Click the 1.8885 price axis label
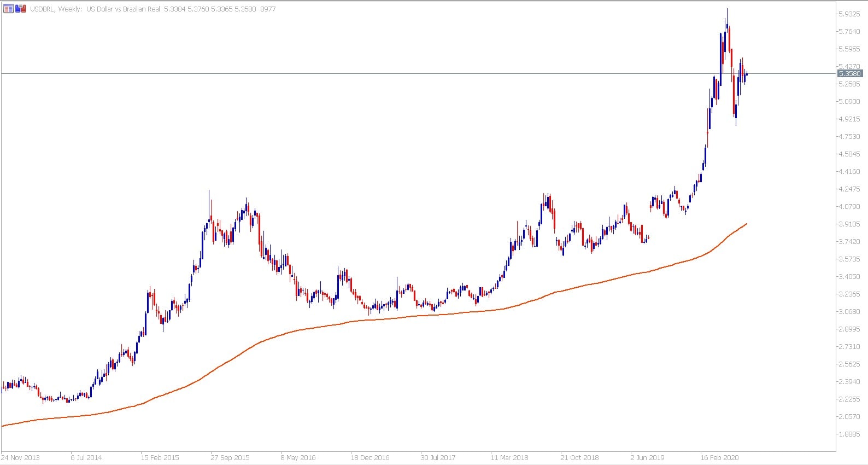Image resolution: width=868 pixels, height=465 pixels. point(849,434)
